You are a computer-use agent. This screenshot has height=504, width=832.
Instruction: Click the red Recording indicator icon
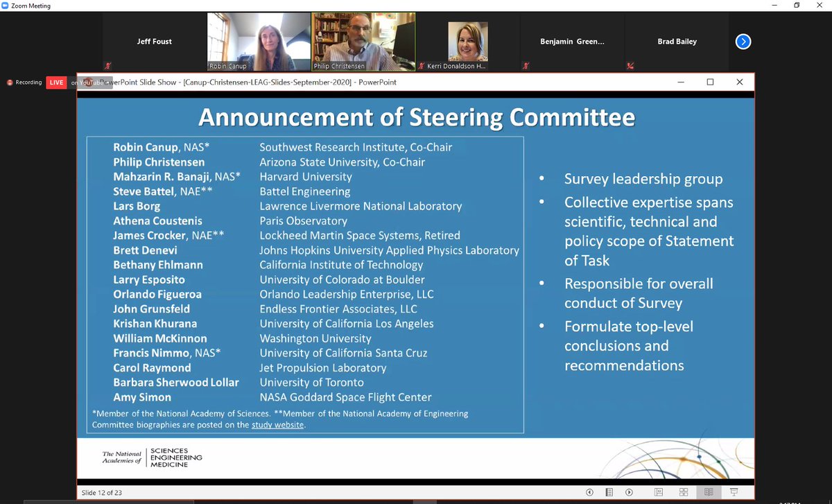click(x=10, y=82)
